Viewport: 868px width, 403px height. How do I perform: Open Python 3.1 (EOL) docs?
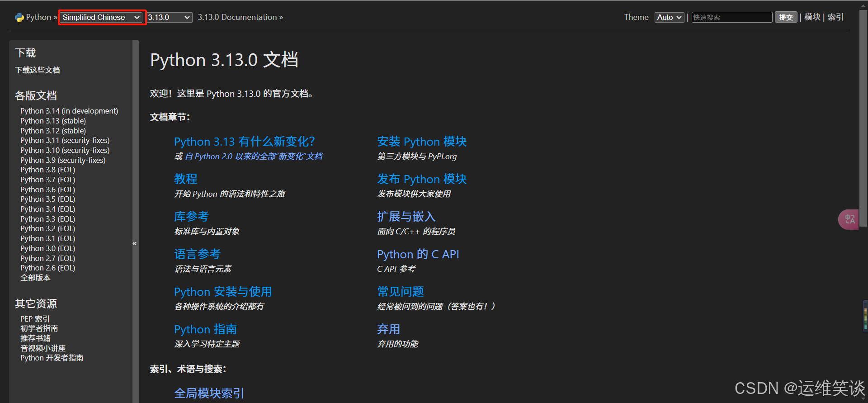coord(48,238)
